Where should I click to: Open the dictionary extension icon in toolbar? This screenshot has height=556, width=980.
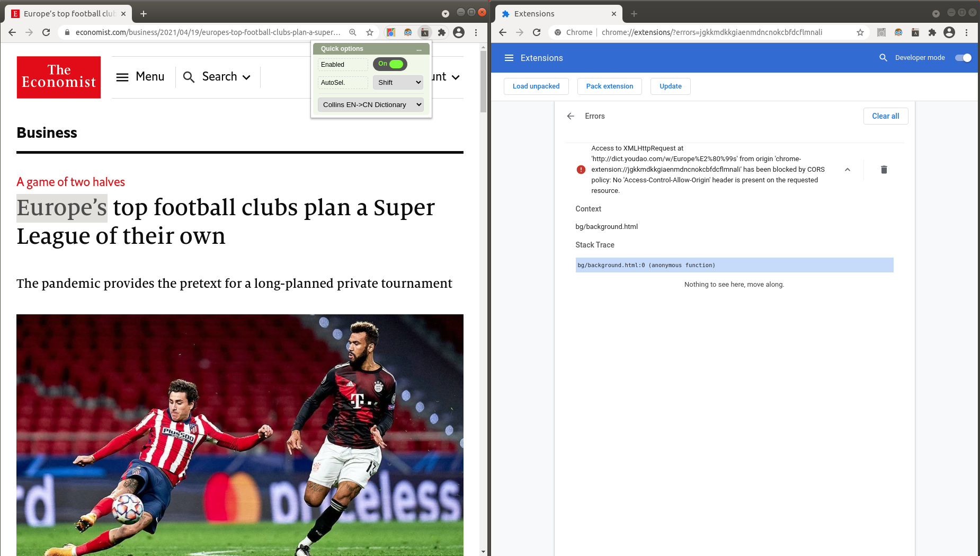425,32
